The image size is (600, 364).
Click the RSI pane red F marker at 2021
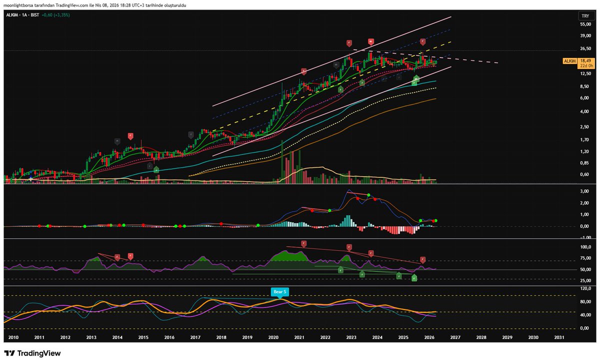coord(303,244)
